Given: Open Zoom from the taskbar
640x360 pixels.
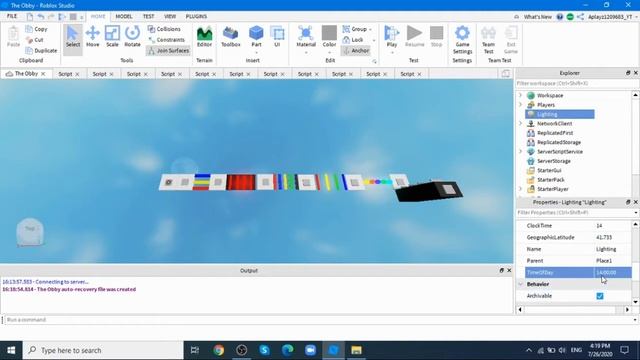Looking at the screenshot, I should pyautogui.click(x=310, y=350).
